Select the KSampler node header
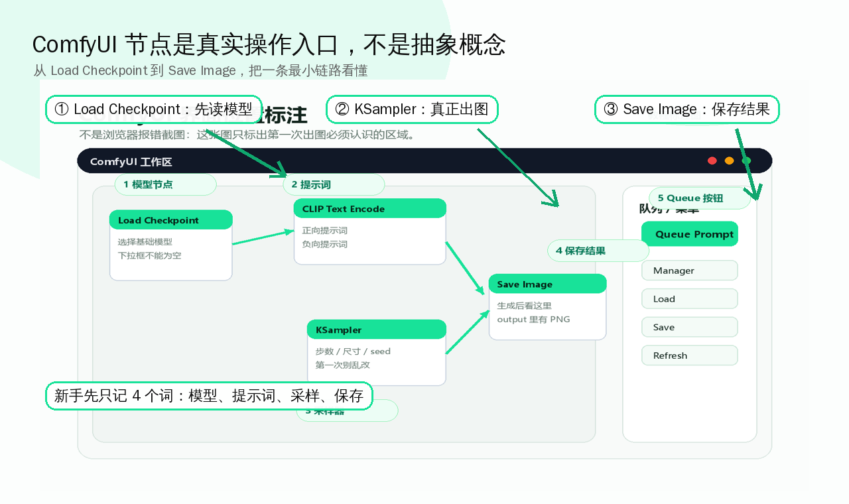This screenshot has height=504, width=849. click(x=377, y=330)
